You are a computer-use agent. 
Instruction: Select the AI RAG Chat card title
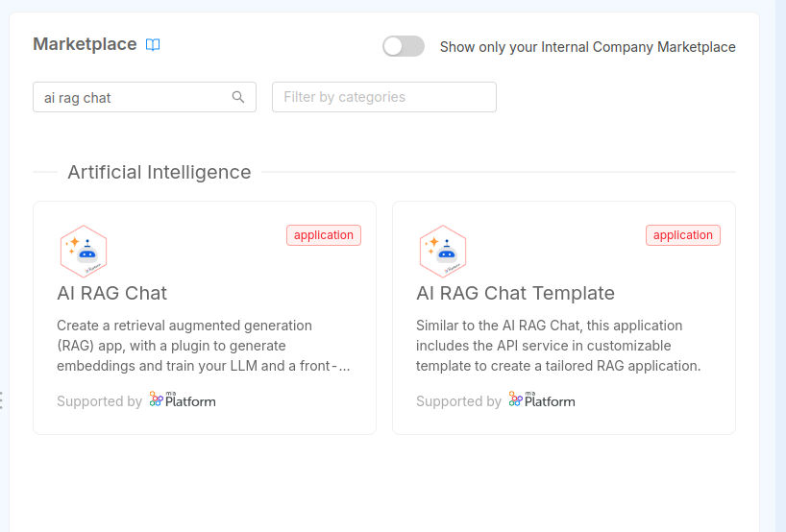tap(111, 293)
